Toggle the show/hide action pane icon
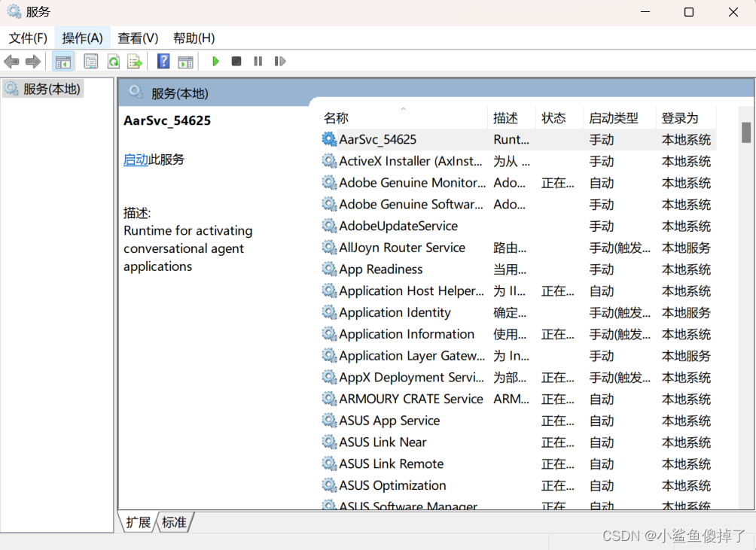 coord(185,62)
